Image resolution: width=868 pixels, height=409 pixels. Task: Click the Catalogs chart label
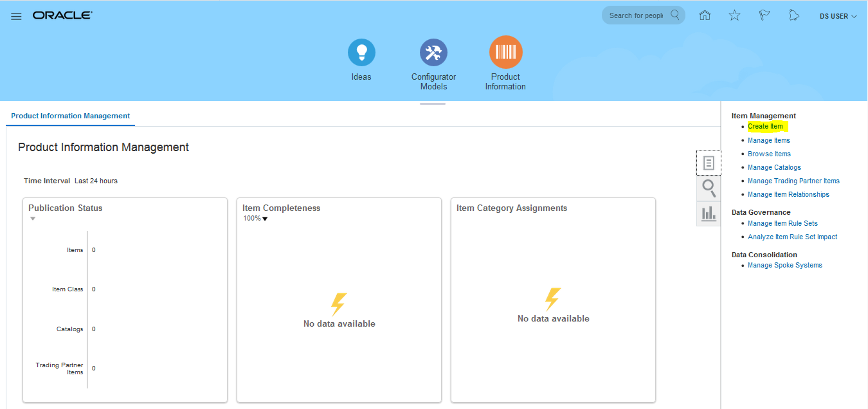[x=70, y=329]
